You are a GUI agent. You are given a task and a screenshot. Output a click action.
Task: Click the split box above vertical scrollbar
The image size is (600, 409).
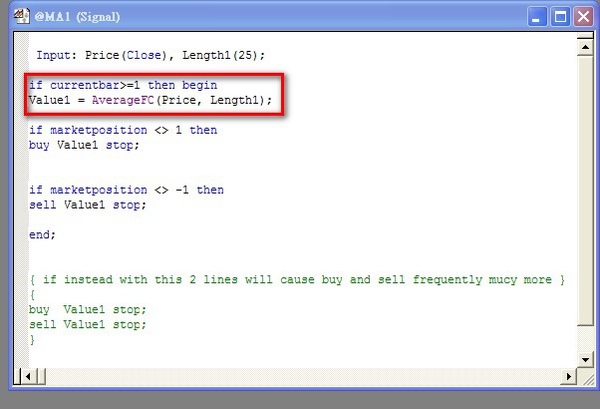pos(585,36)
